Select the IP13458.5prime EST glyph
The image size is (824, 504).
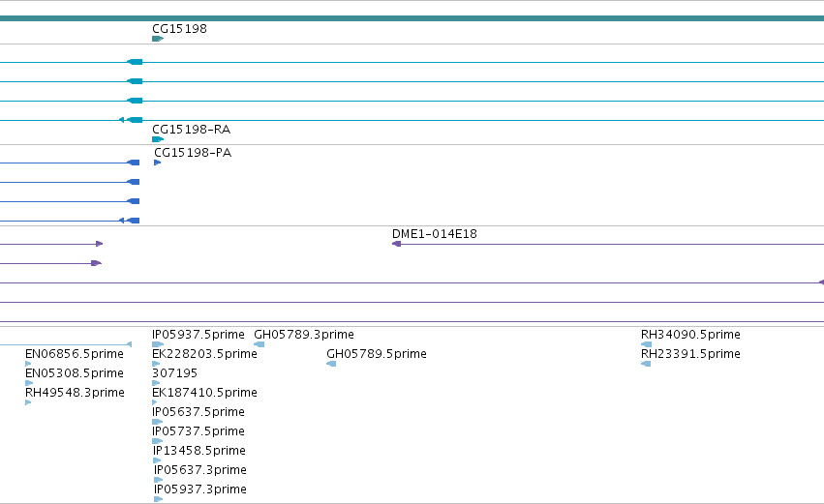pyautogui.click(x=157, y=460)
